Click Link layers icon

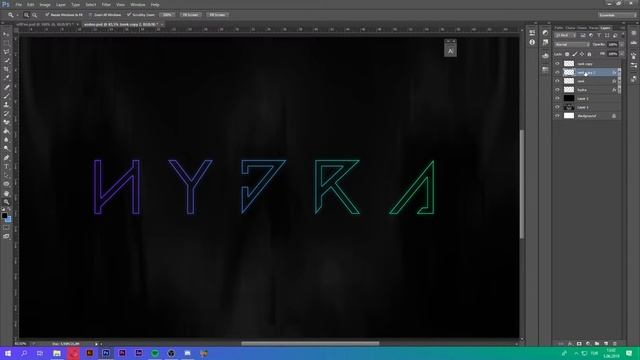coord(561,344)
